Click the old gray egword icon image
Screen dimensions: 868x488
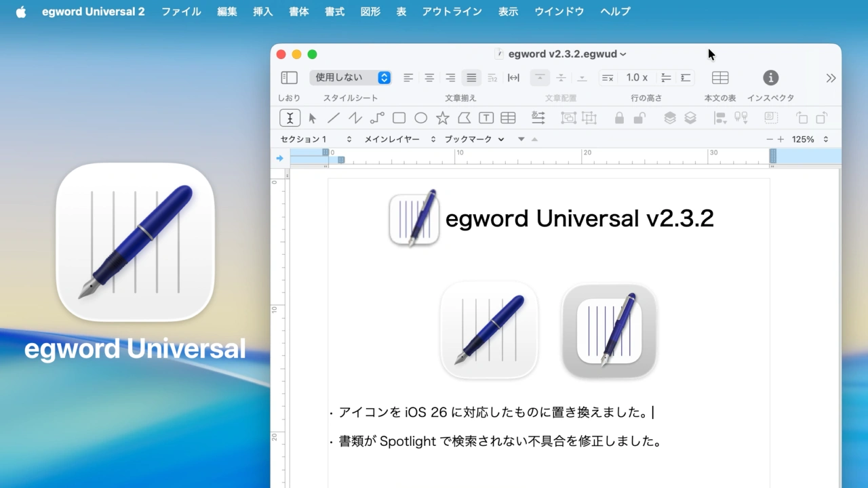point(609,331)
